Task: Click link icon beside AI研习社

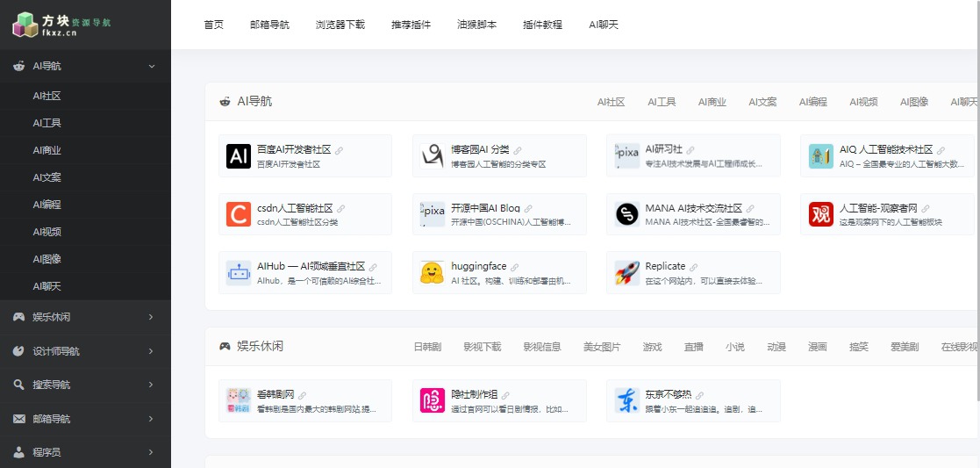Action: point(690,151)
